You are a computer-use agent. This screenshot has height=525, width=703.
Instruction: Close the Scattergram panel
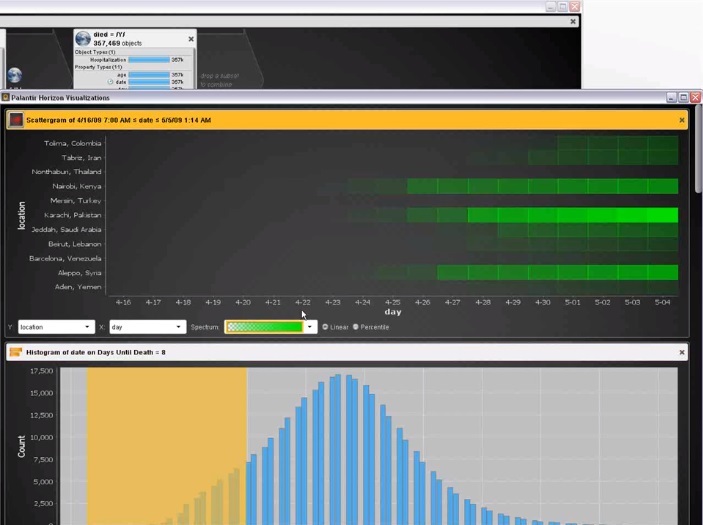click(x=682, y=120)
